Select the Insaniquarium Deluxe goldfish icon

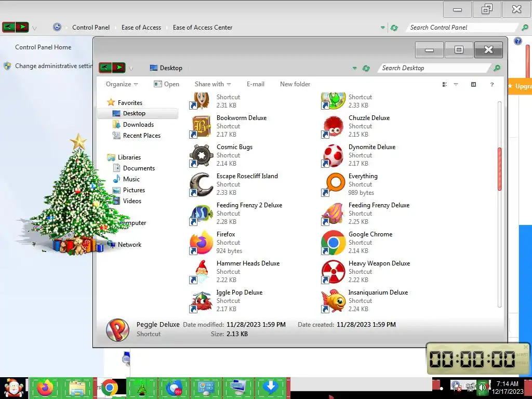[x=333, y=301]
